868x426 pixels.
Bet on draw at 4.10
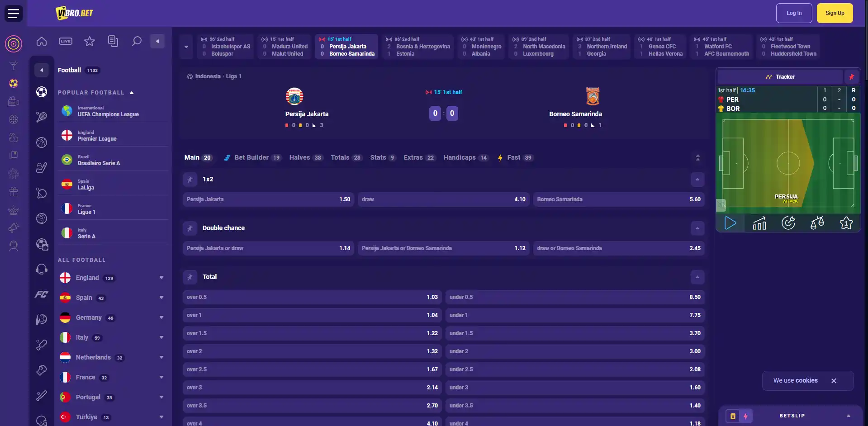(443, 199)
